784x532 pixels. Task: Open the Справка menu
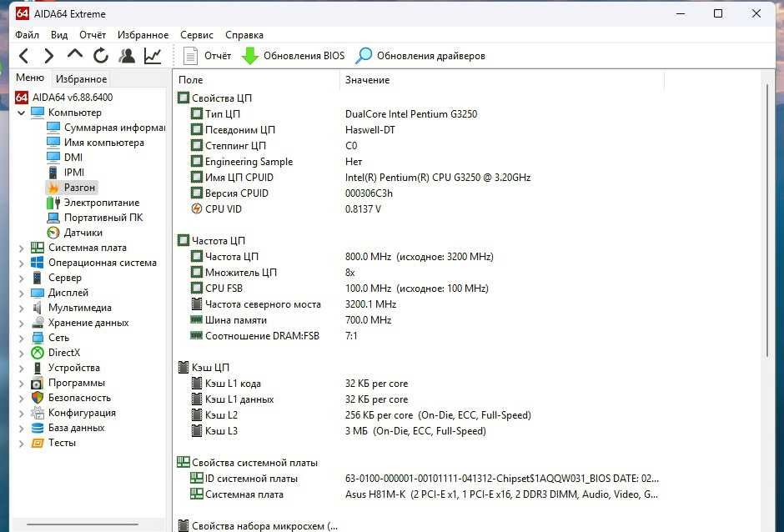tap(244, 35)
